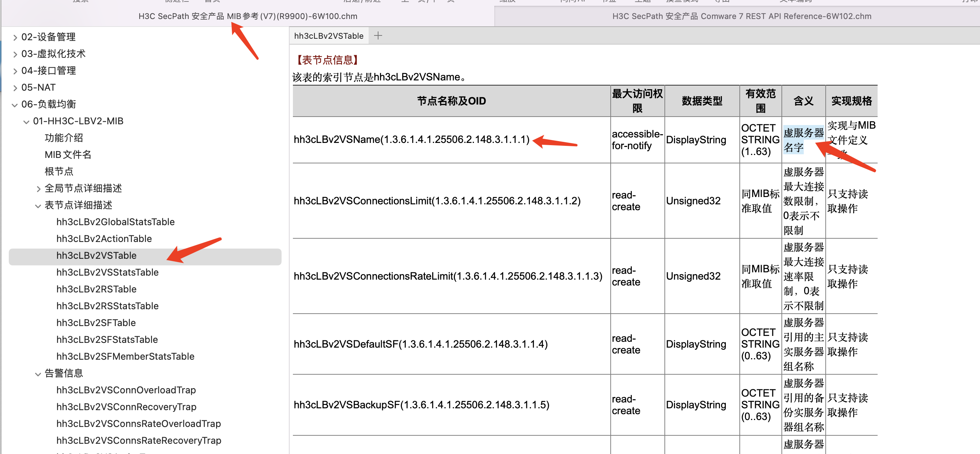
Task: Expand the 05-NAT tree node
Action: tap(15, 88)
